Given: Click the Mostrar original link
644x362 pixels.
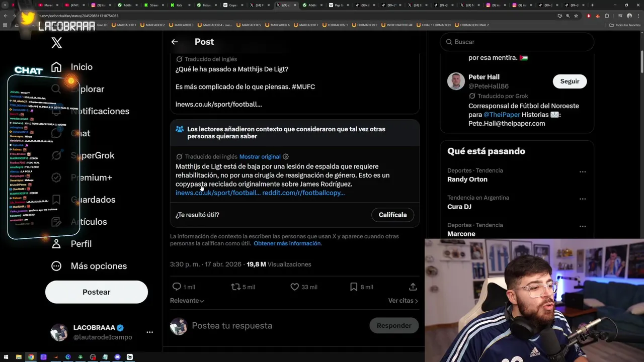Looking at the screenshot, I should pyautogui.click(x=260, y=157).
